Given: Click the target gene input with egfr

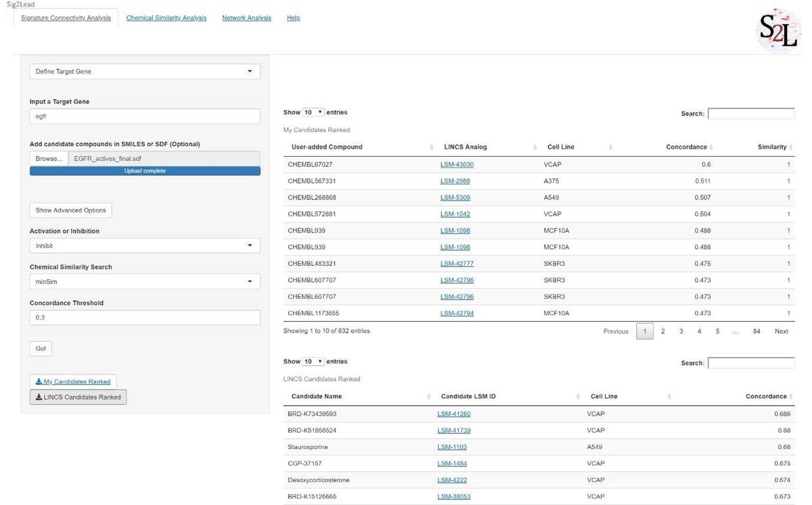Looking at the screenshot, I should pos(145,116).
